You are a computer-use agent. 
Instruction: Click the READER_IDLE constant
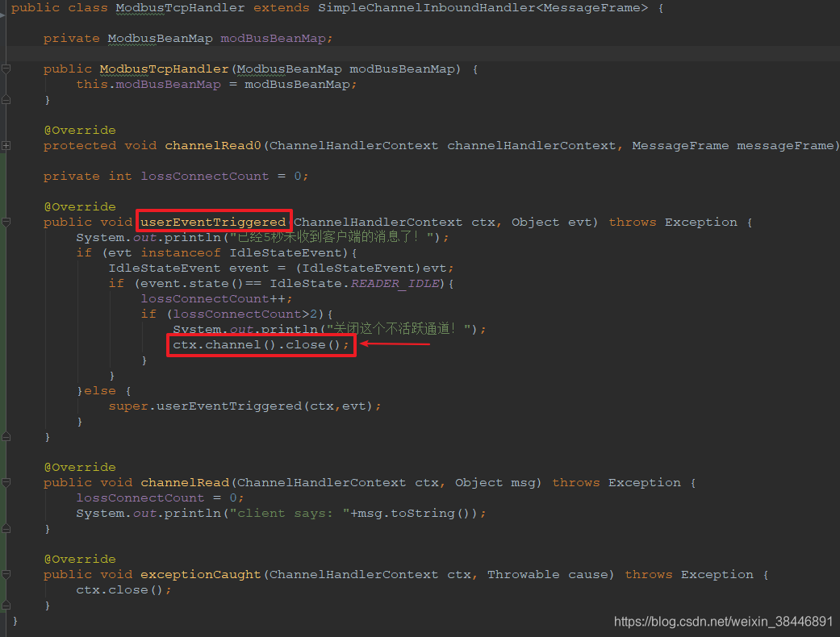tap(395, 284)
